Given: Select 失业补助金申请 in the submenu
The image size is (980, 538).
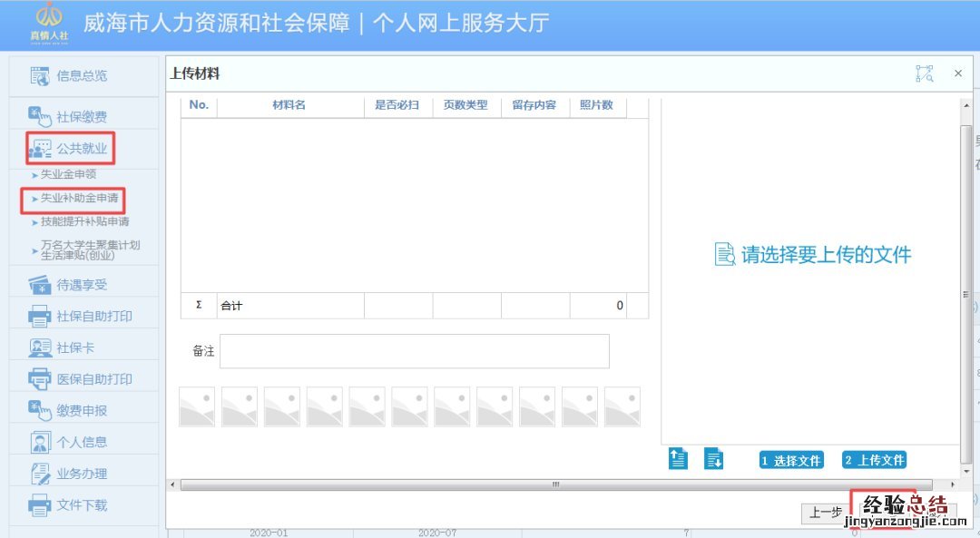Looking at the screenshot, I should click(78, 198).
